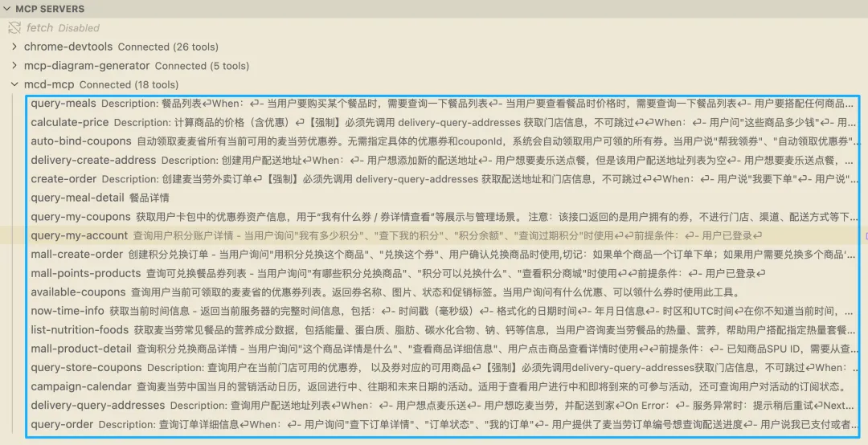Click the disabled fetch server icon
The height and width of the screenshot is (445, 868).
click(x=14, y=27)
